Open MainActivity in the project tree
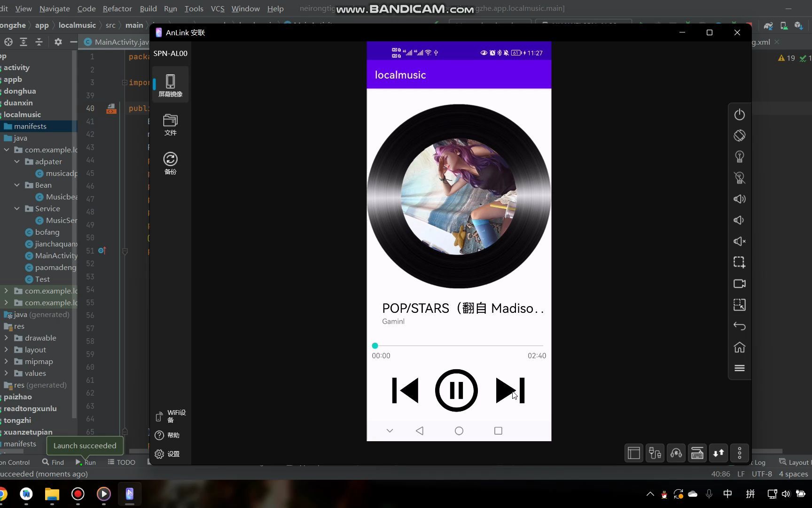The height and width of the screenshot is (508, 812). pyautogui.click(x=55, y=255)
